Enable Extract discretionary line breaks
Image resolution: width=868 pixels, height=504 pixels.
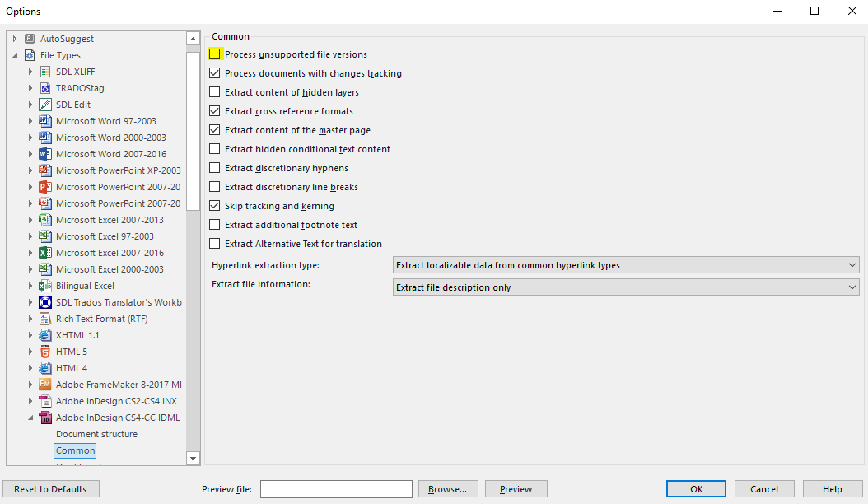pyautogui.click(x=215, y=187)
